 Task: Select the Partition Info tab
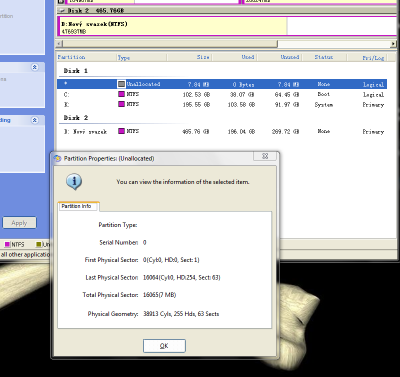click(x=78, y=206)
